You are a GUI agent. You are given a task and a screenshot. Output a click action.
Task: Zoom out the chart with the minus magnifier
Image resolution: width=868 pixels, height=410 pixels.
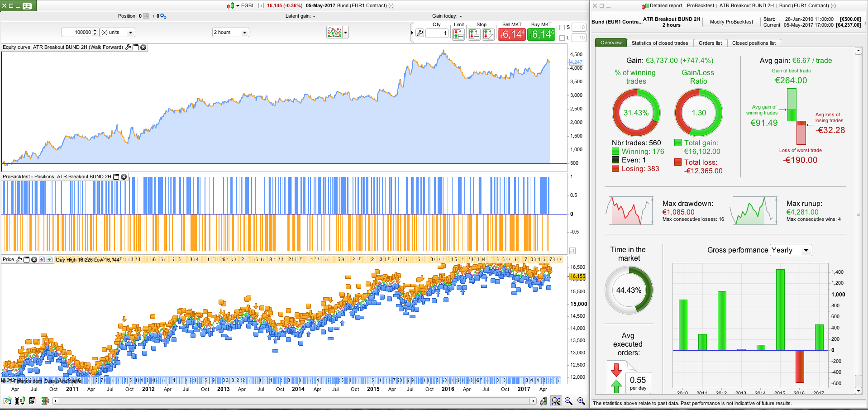(569, 401)
